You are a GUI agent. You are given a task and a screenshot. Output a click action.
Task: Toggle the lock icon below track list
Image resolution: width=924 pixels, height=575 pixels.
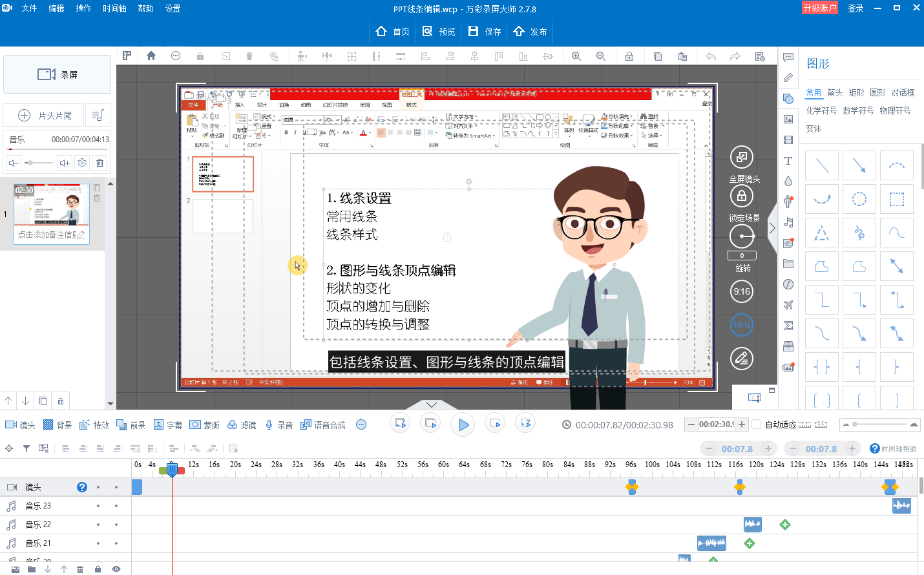pos(98,569)
